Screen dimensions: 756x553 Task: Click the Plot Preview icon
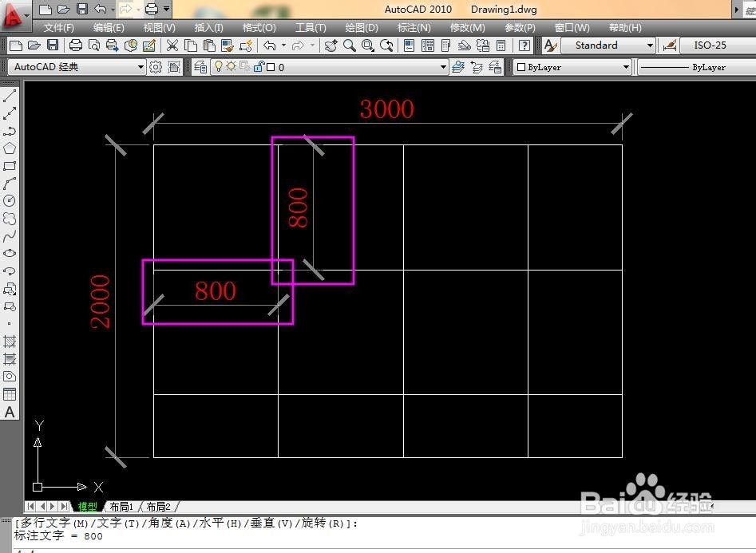pyautogui.click(x=94, y=45)
